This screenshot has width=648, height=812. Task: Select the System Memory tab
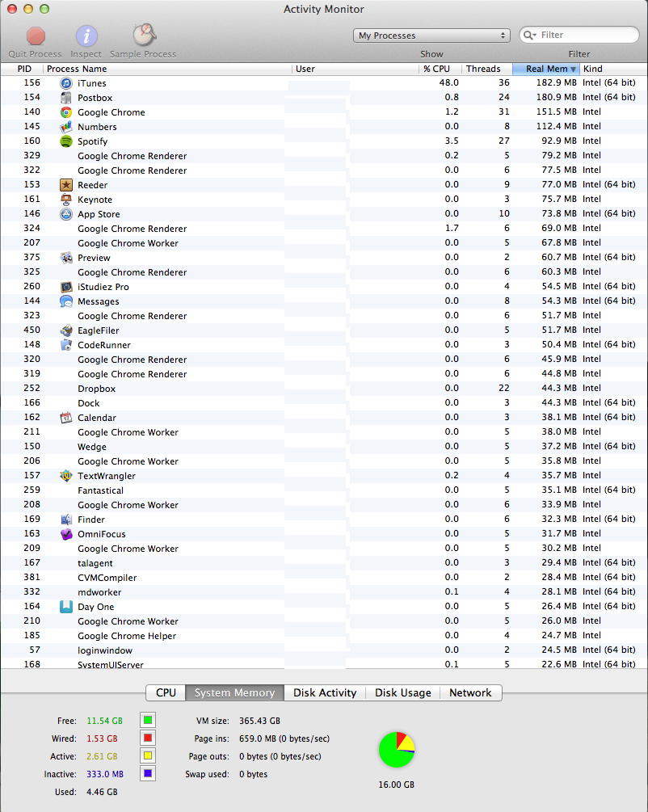tap(234, 693)
